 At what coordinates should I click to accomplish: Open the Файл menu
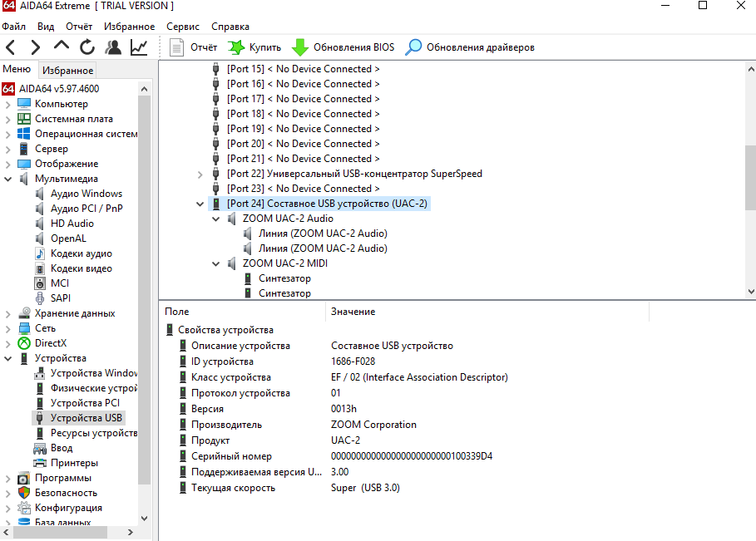click(x=14, y=27)
